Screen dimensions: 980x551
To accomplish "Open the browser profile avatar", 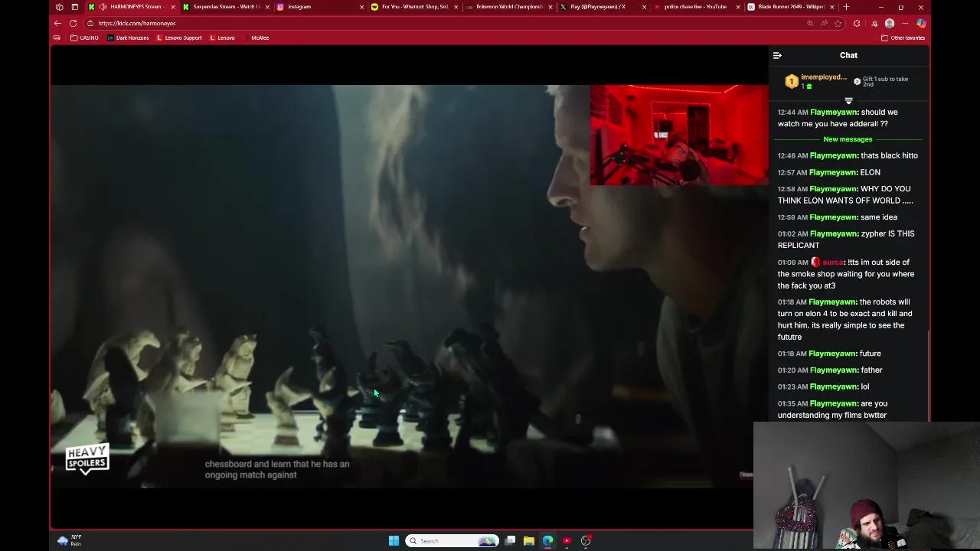I will 890,23.
